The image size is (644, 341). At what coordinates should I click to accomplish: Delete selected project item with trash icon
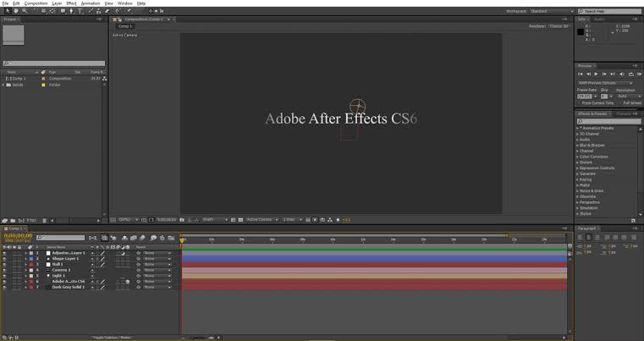[x=44, y=221]
